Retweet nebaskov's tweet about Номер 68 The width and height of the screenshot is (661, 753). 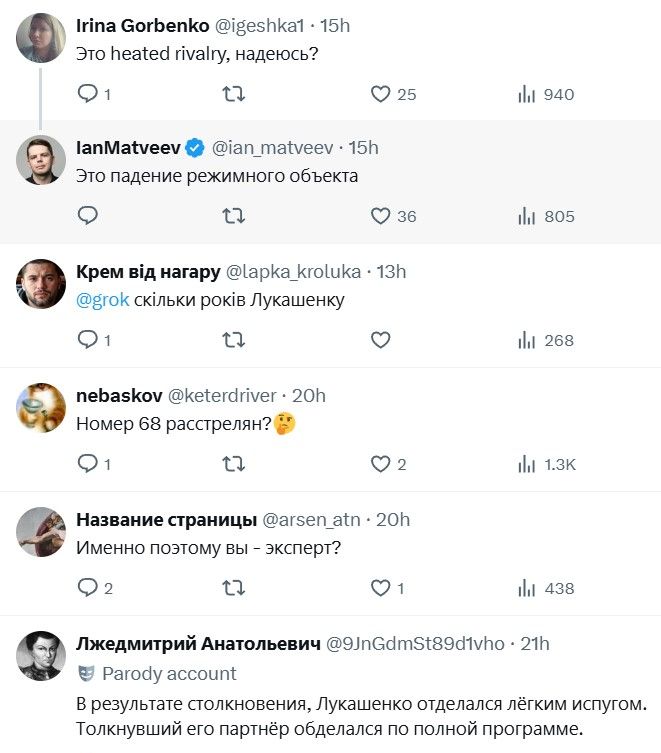point(233,464)
